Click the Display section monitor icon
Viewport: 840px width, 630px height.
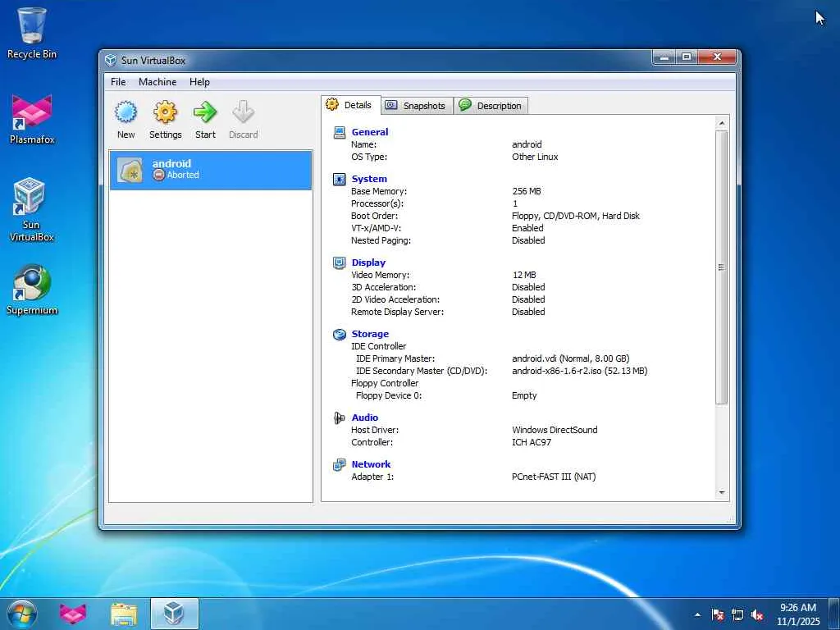click(x=340, y=262)
